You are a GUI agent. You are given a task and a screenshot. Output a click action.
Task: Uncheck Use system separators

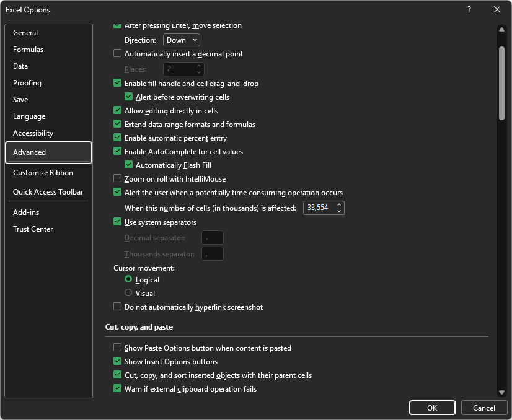tap(117, 222)
